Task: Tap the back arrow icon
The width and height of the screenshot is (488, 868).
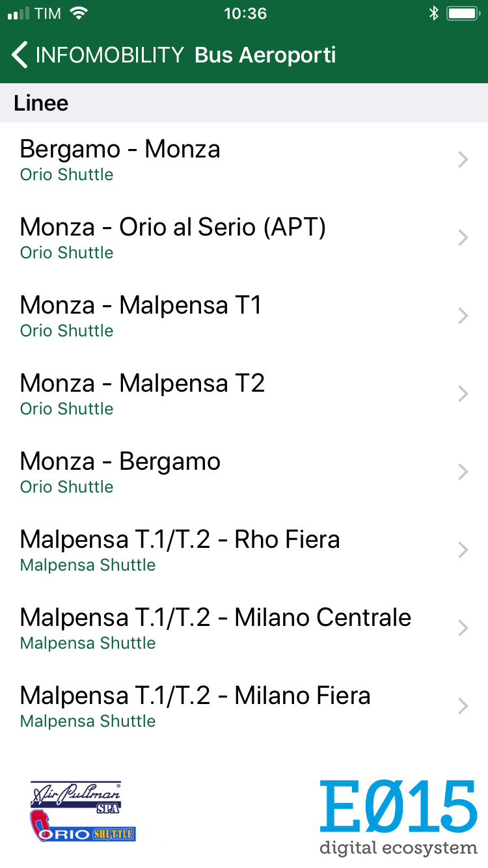Action: (20, 55)
